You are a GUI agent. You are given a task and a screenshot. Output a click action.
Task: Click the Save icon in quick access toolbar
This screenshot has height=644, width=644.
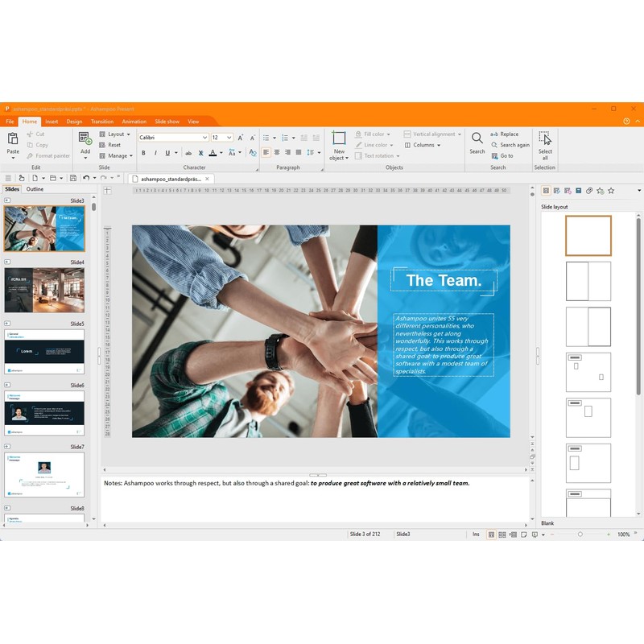73,178
